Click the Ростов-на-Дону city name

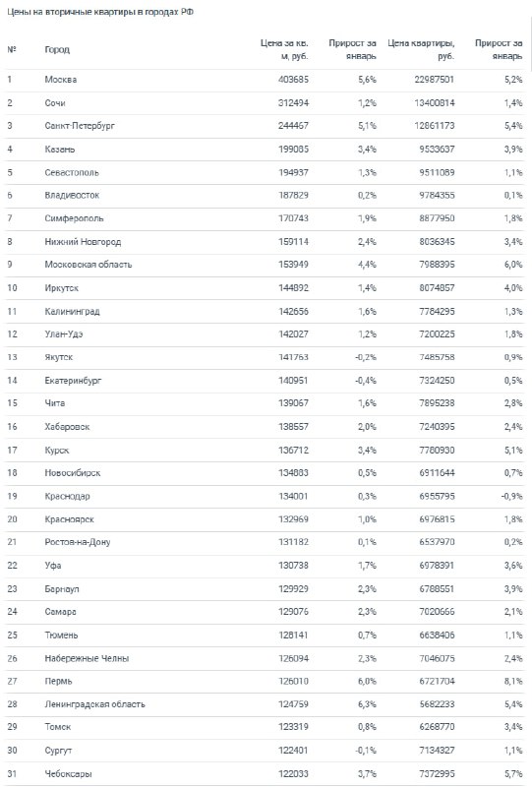click(78, 542)
